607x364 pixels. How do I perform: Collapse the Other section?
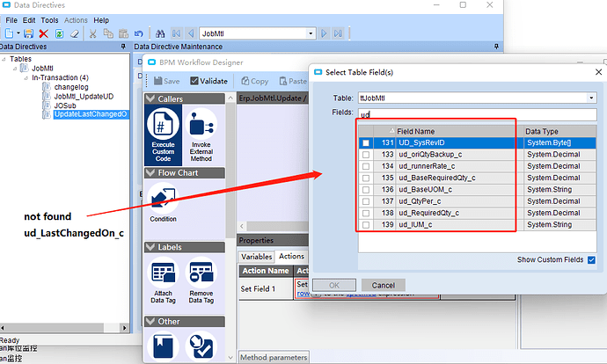[150, 322]
